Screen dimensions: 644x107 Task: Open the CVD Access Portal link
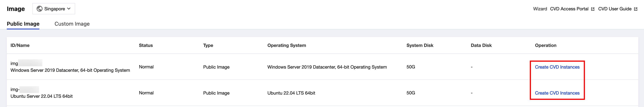[569, 9]
